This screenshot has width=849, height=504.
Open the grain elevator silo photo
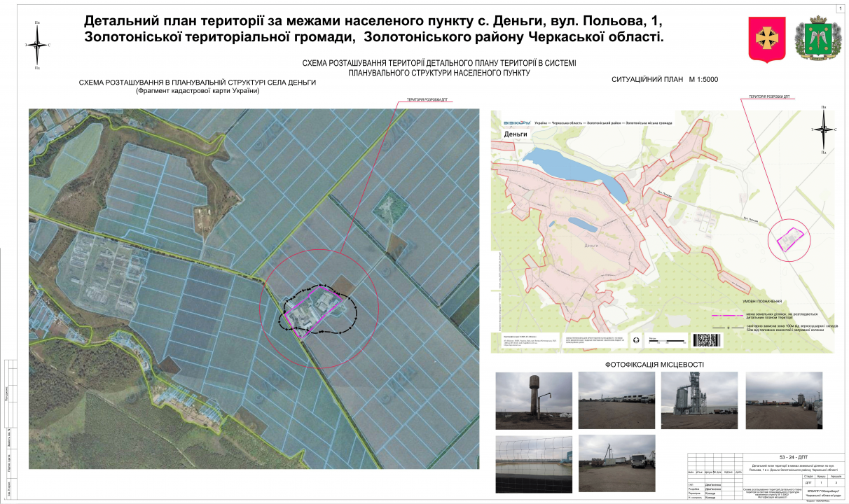698,401
